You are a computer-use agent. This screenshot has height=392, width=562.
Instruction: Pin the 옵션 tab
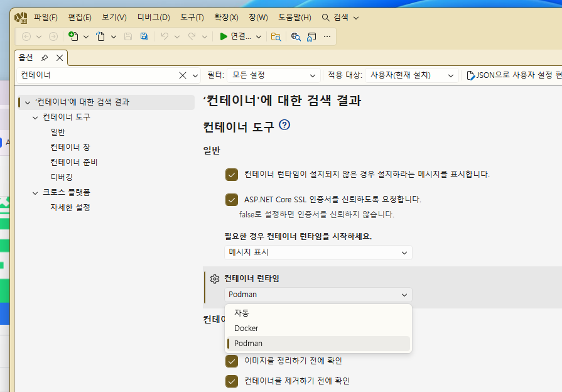[45, 58]
